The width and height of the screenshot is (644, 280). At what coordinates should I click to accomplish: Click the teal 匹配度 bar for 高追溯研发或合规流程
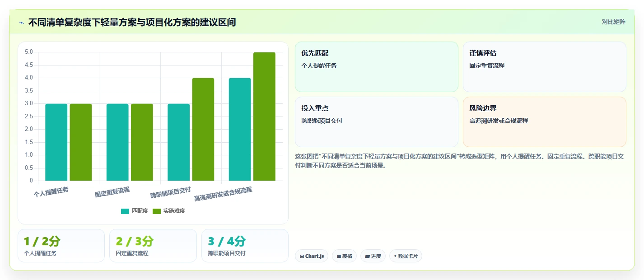click(240, 130)
